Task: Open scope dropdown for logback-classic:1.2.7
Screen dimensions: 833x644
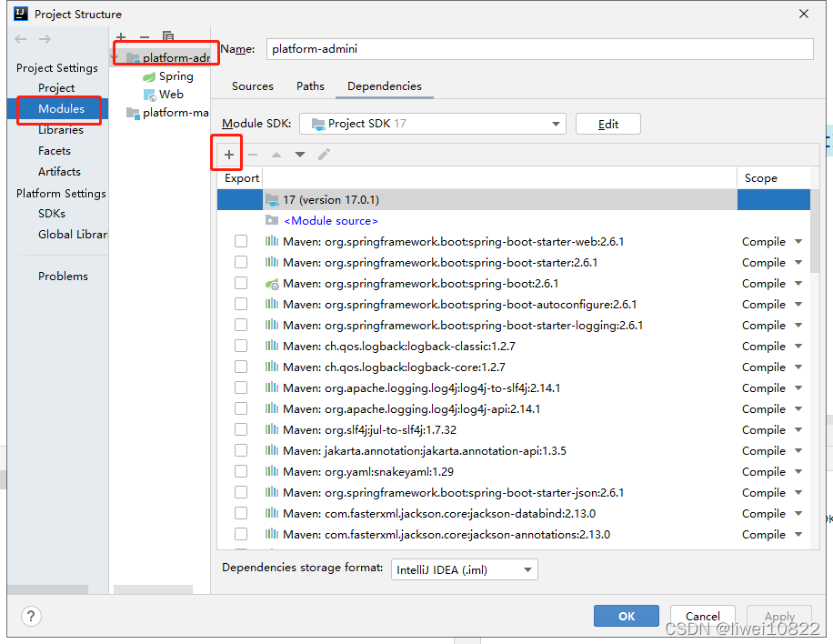Action: tap(798, 346)
